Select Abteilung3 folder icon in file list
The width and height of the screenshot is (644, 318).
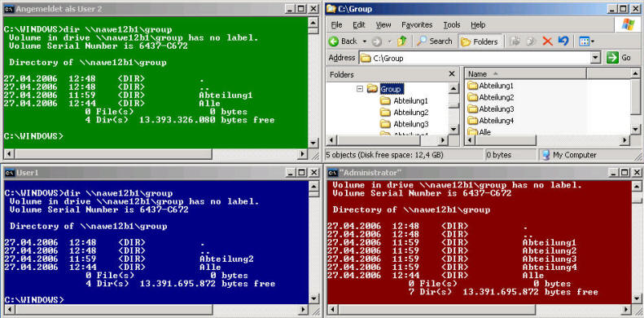pos(473,109)
